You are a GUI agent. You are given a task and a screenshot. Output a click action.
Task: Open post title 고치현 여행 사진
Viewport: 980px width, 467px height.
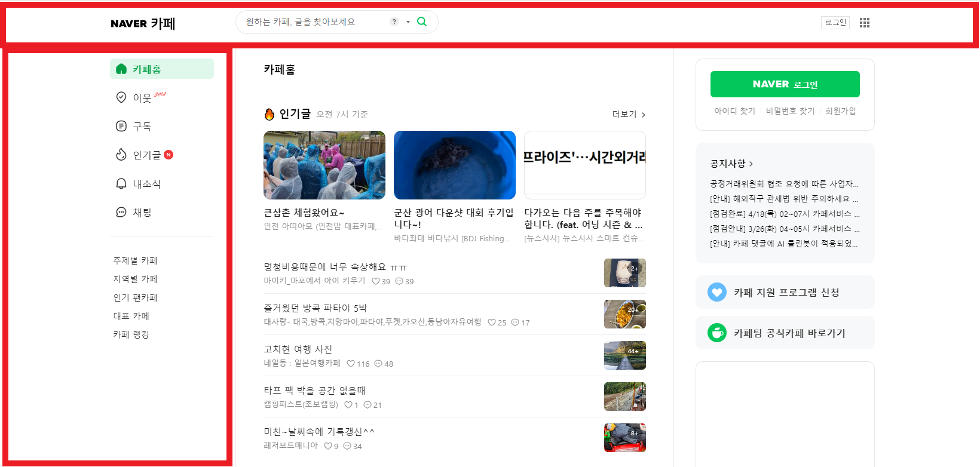298,349
